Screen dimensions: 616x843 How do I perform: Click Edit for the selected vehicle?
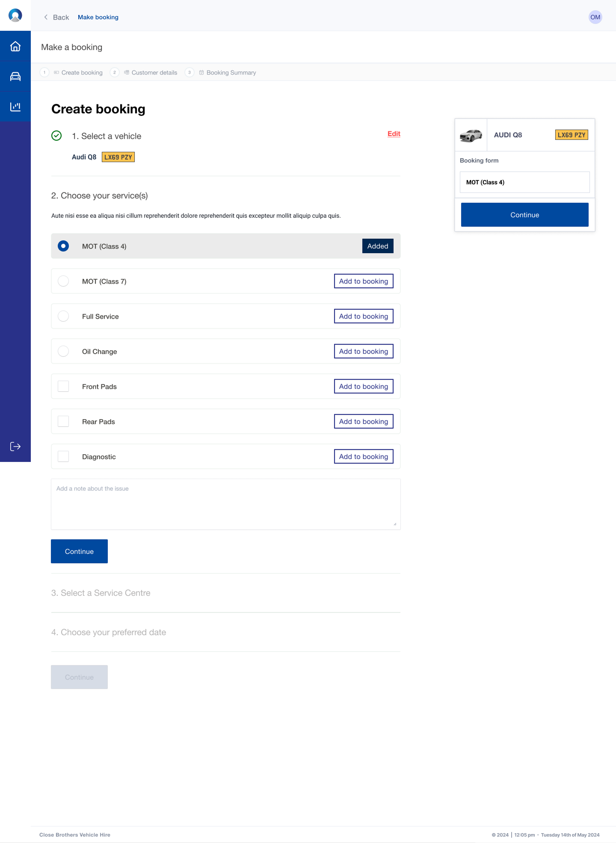394,134
